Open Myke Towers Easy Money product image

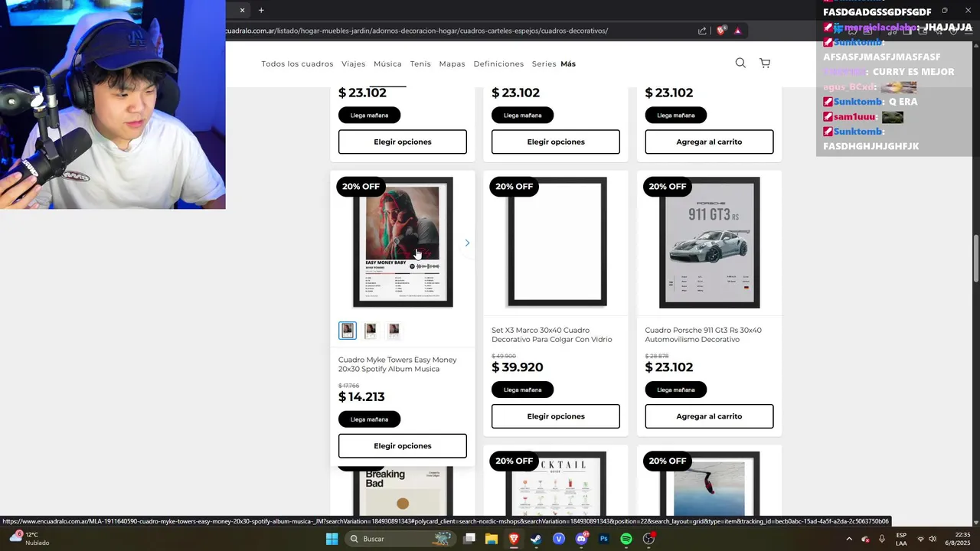pyautogui.click(x=403, y=242)
